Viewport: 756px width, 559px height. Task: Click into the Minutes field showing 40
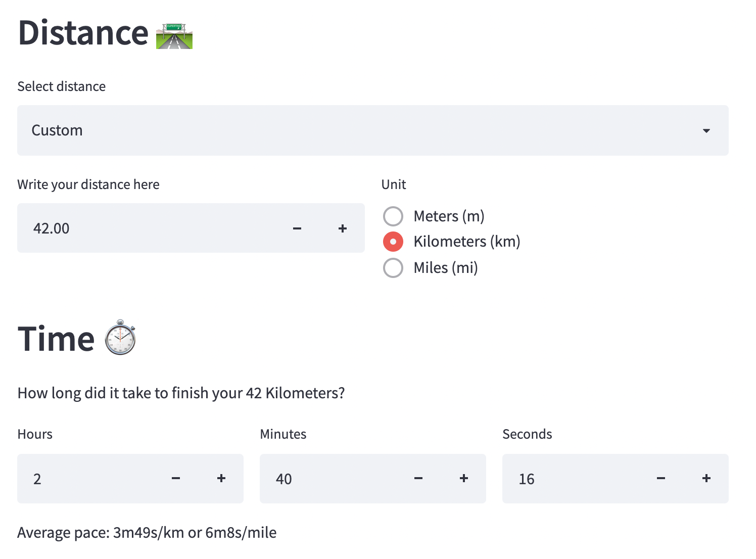pos(334,479)
